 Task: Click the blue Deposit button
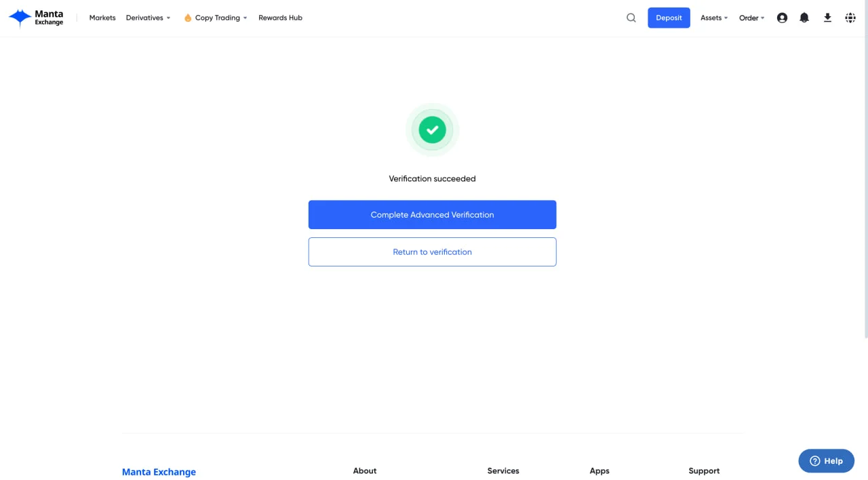669,18
